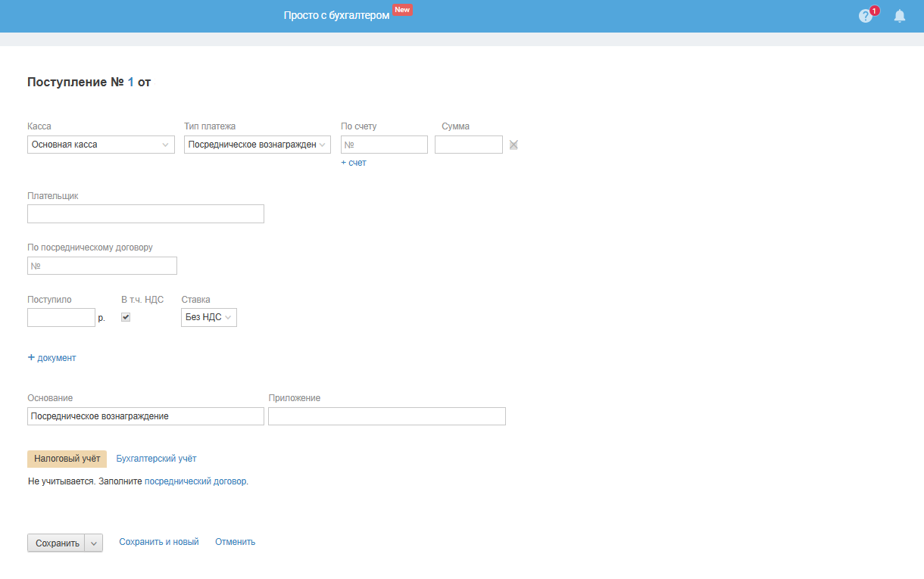The image size is (924, 579).
Task: Click the Отменить link
Action: (236, 542)
